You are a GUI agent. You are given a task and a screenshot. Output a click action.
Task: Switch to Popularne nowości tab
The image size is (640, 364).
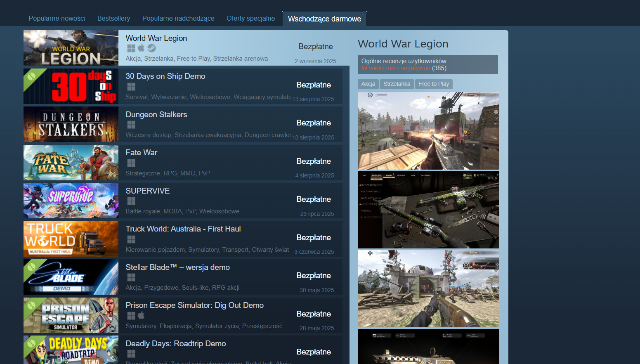(57, 18)
